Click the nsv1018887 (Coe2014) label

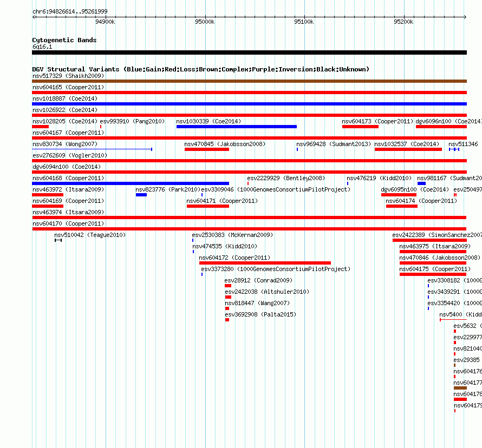tap(65, 98)
